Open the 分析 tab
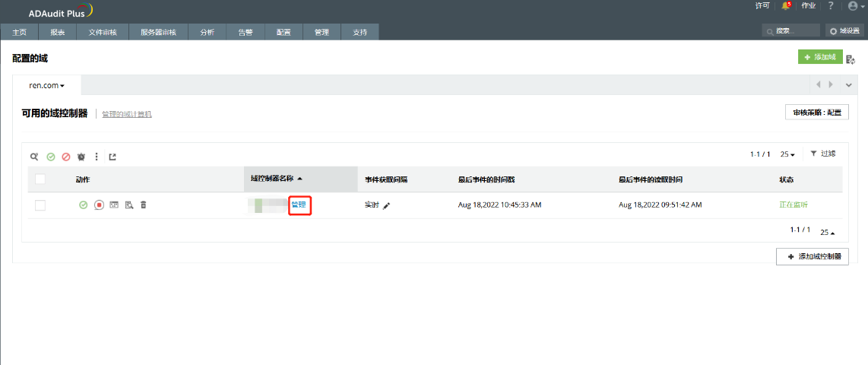 click(x=207, y=32)
